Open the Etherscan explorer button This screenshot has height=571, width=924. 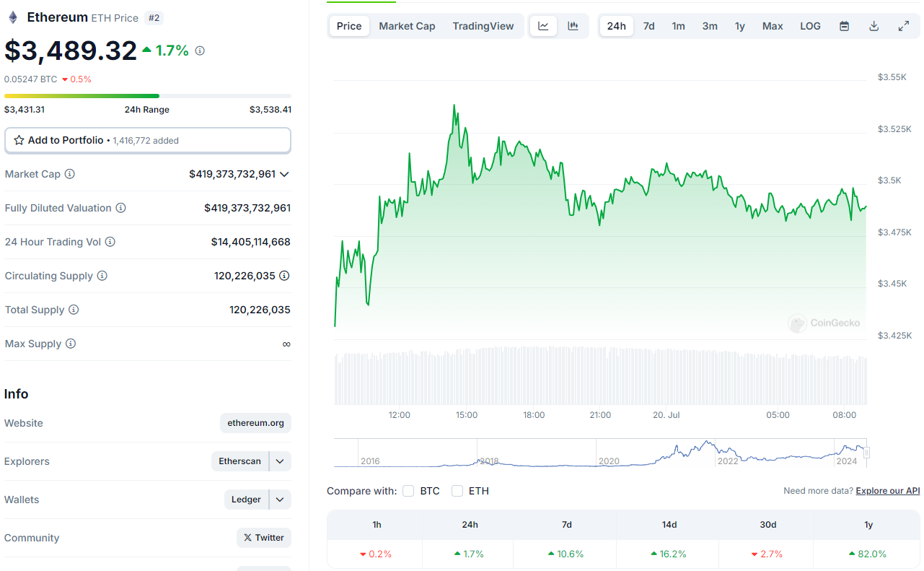(x=240, y=461)
